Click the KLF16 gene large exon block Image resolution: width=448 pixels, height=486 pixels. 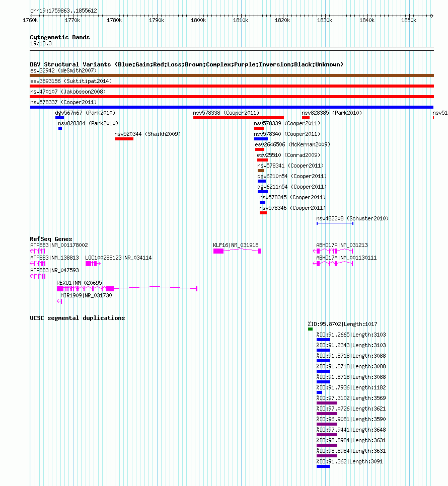click(x=218, y=251)
